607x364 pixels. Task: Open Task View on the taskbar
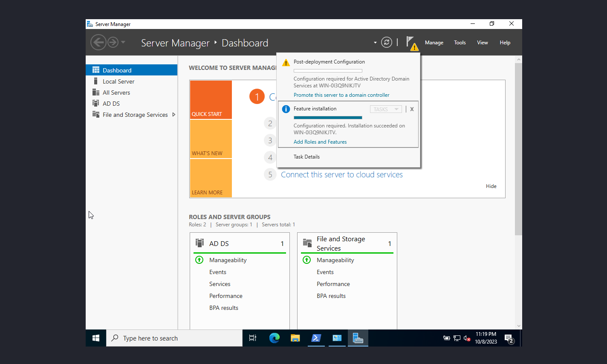pos(253,338)
